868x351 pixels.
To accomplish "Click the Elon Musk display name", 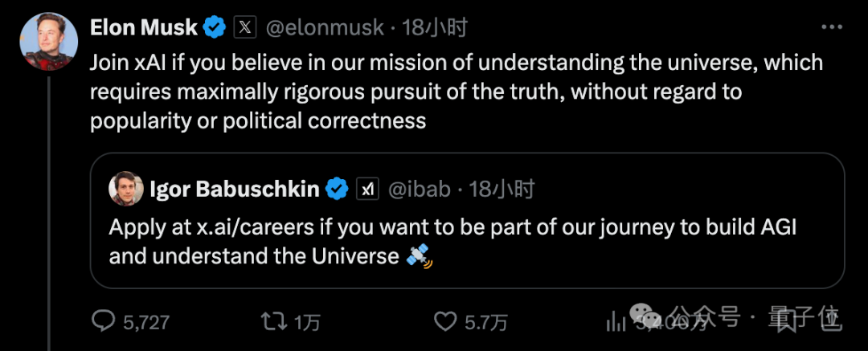I will [x=143, y=27].
